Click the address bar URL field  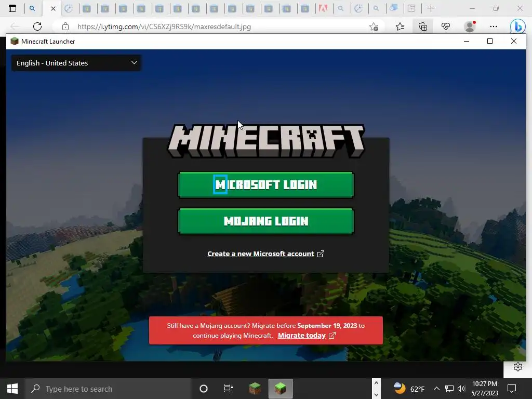pyautogui.click(x=217, y=26)
